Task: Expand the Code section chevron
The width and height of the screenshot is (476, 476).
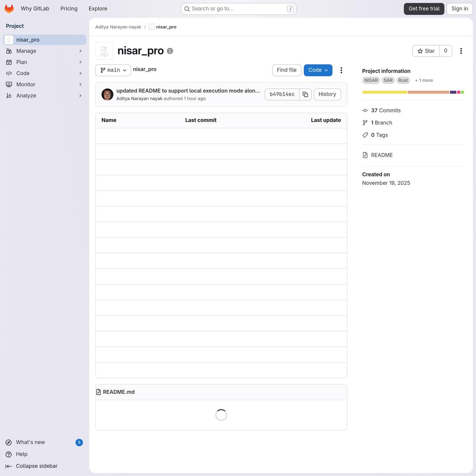Action: pyautogui.click(x=81, y=73)
